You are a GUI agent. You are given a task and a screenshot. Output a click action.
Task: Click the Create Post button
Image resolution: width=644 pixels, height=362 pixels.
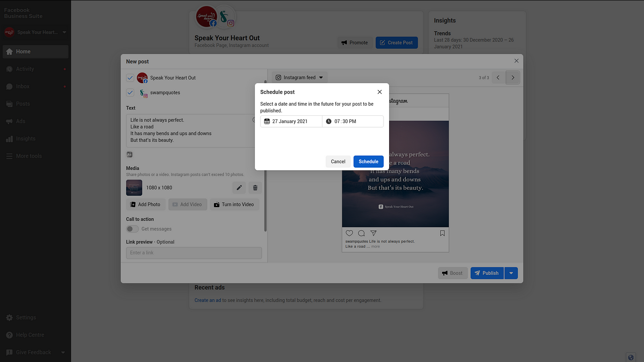coord(397,43)
